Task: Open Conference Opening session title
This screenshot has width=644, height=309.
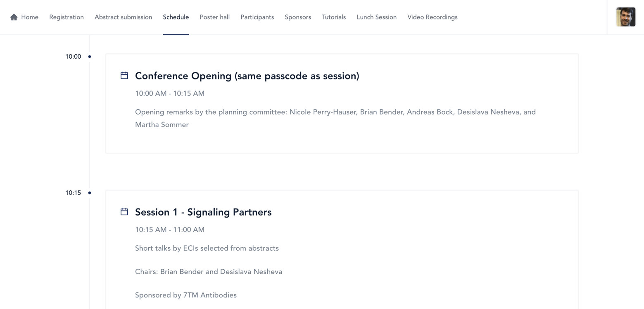Action: [247, 76]
